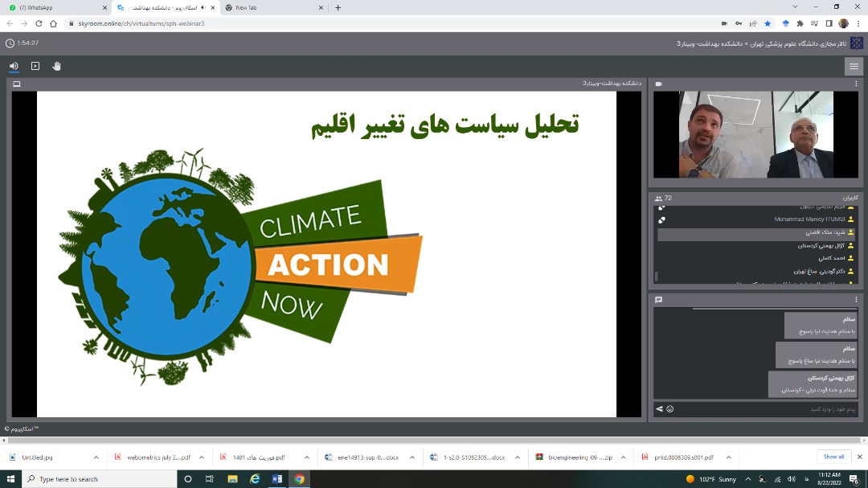The width and height of the screenshot is (868, 488).
Task: Click the send message arrow icon
Action: tap(659, 409)
